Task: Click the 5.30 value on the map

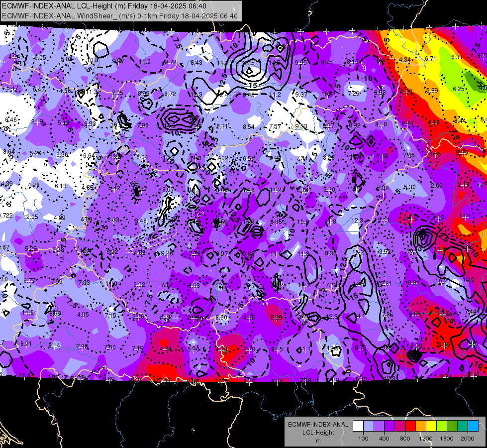Action: pos(409,187)
